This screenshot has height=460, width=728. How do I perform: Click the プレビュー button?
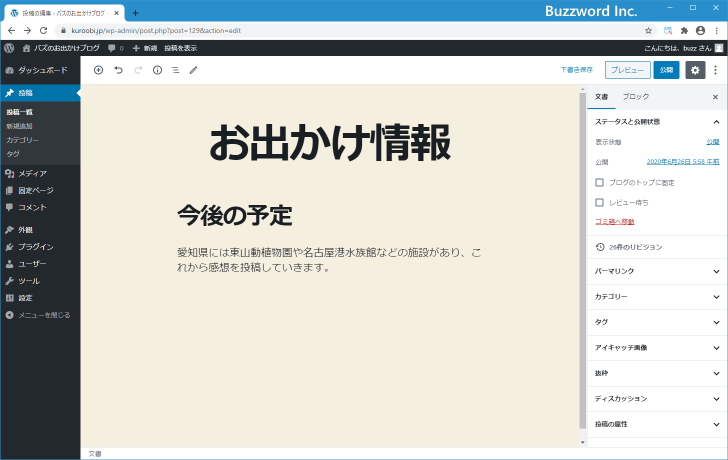(627, 70)
